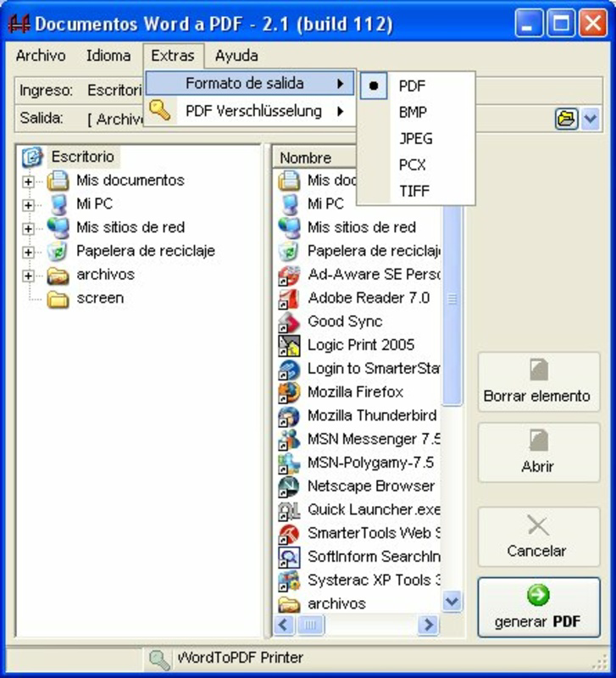Close the Extras menu
This screenshot has height=678, width=616.
173,56
